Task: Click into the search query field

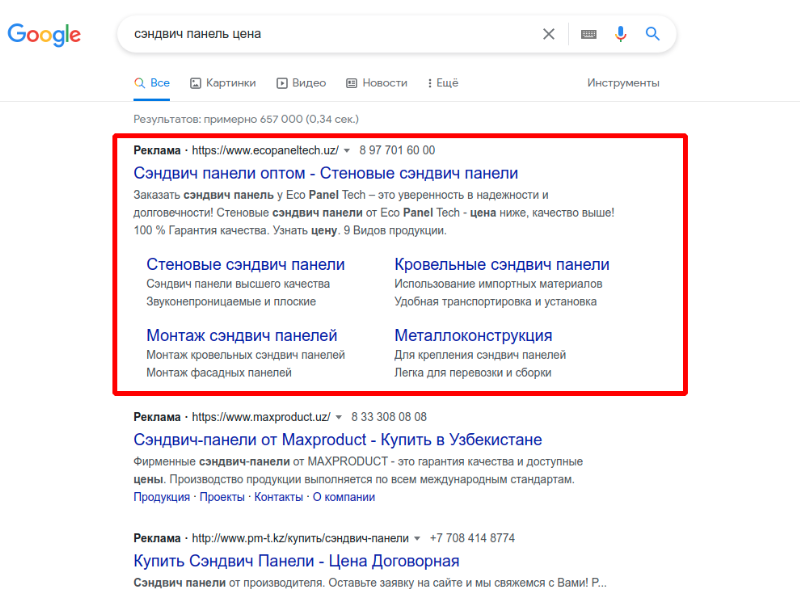Action: tap(332, 34)
